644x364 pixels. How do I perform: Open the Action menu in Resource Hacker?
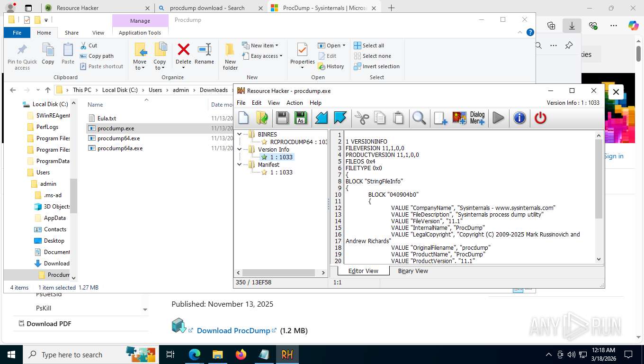pyautogui.click(x=295, y=103)
